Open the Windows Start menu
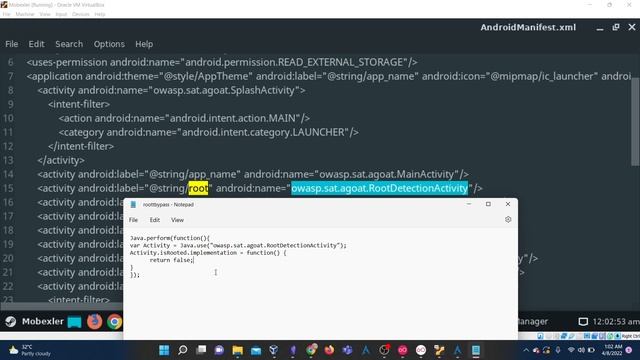 (164, 350)
